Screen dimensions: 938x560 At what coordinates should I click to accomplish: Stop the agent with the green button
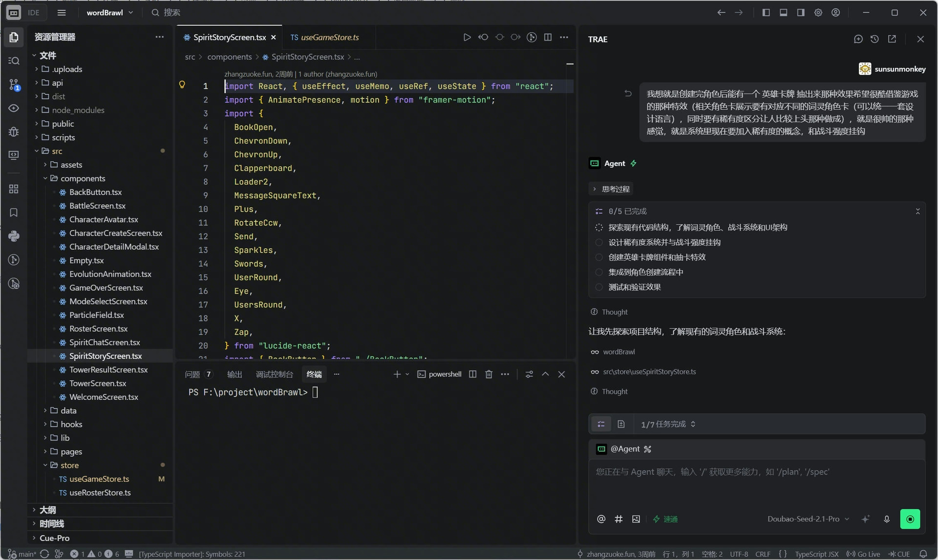pos(910,519)
